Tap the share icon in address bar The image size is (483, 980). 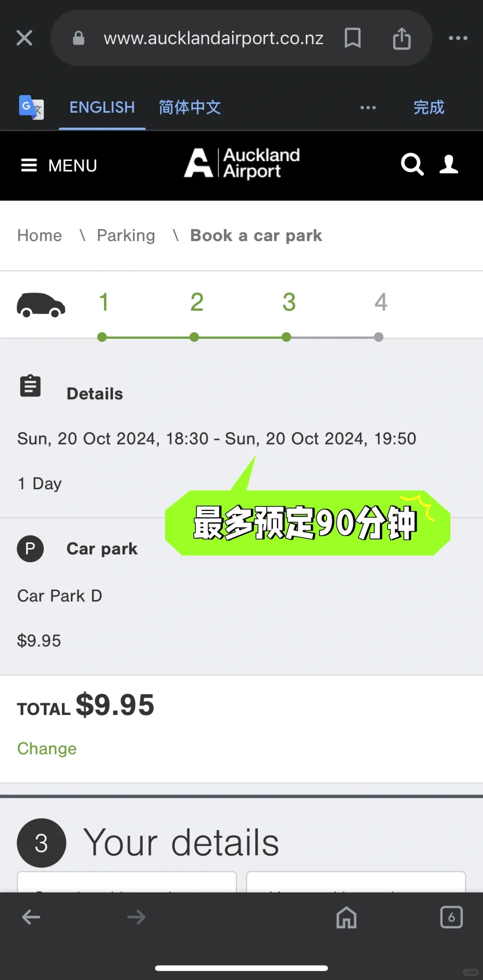402,38
